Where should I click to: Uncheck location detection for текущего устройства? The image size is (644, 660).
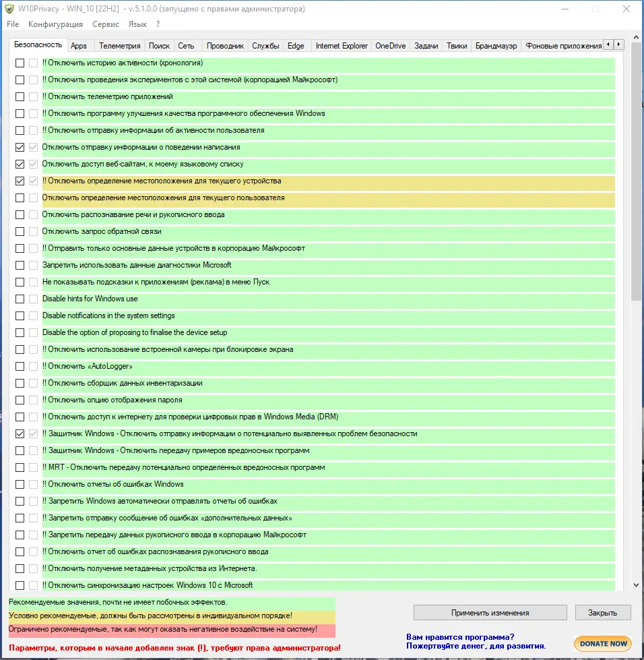click(20, 181)
